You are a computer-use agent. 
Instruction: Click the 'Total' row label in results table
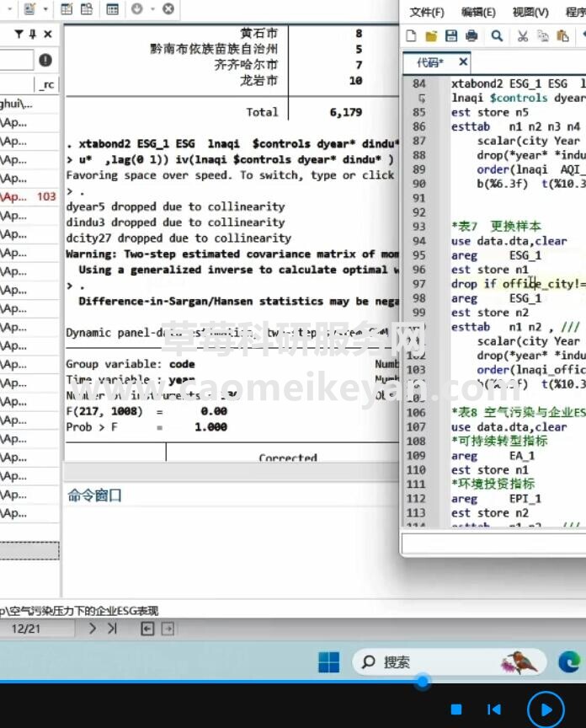[x=262, y=112]
